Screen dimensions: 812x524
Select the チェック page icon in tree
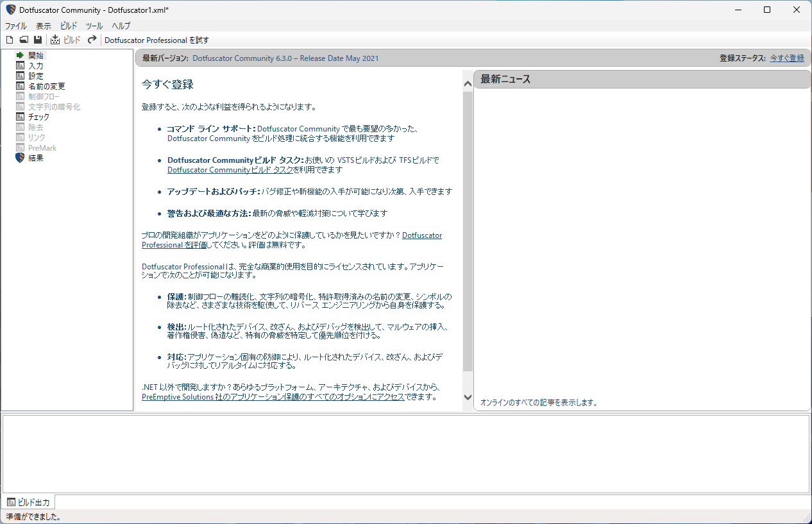pos(20,117)
